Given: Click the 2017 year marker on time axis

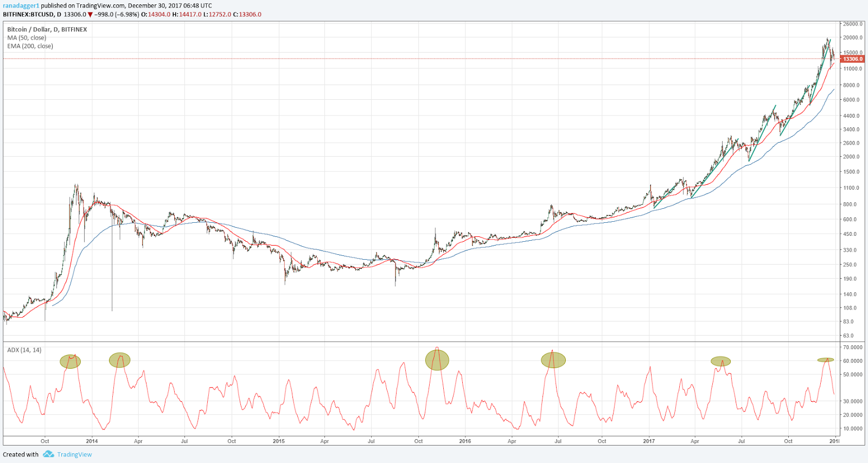Looking at the screenshot, I should point(649,441).
